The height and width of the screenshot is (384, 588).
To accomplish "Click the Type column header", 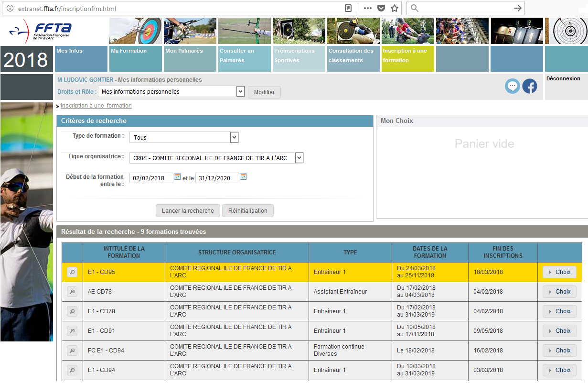I will (350, 252).
